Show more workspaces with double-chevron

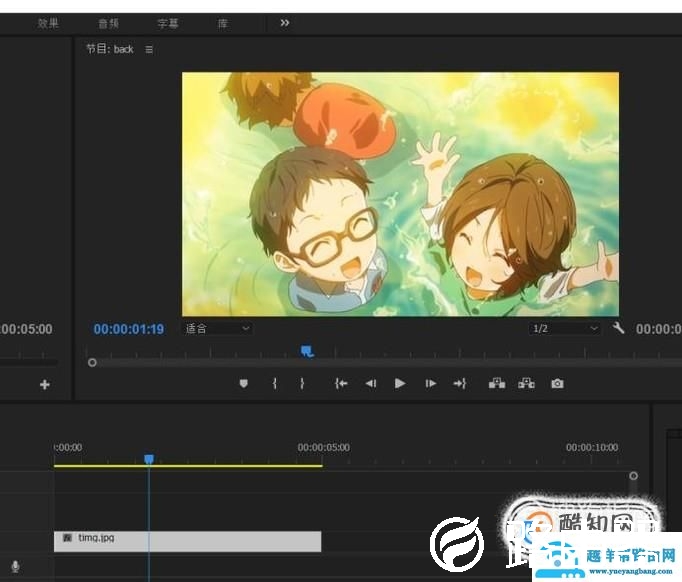[284, 23]
